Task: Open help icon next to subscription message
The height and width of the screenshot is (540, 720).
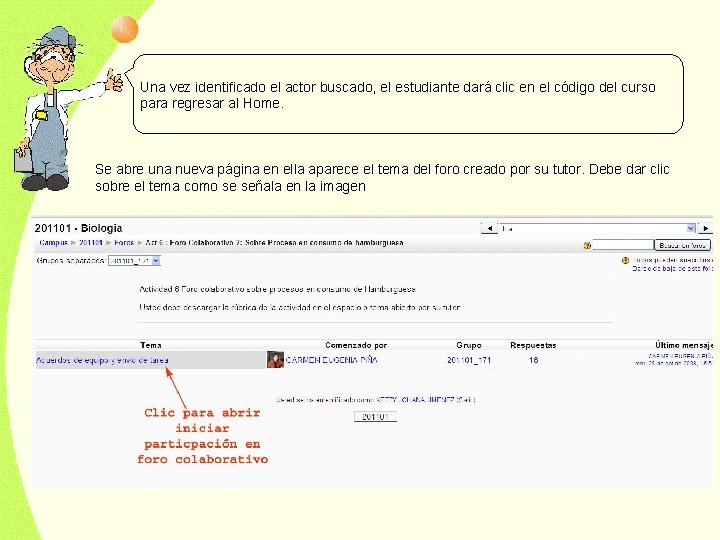Action: coord(625,260)
